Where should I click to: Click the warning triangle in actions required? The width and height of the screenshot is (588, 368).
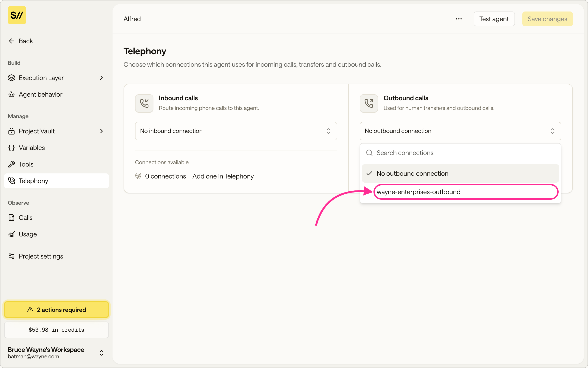coord(30,310)
